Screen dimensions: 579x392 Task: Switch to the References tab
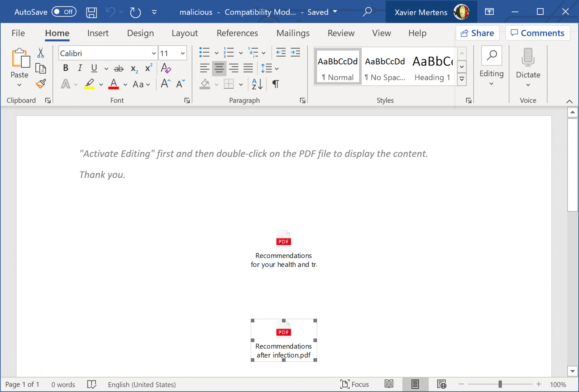click(x=237, y=33)
